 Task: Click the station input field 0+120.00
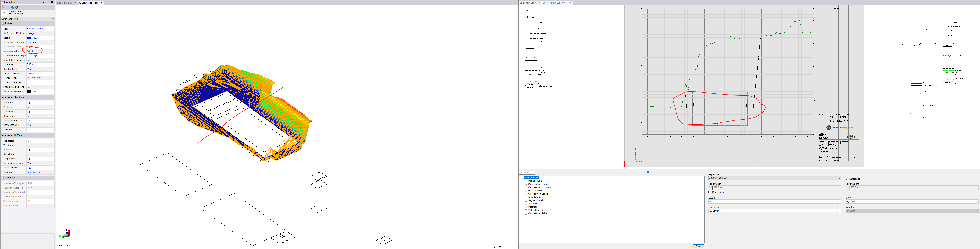[527, 173]
